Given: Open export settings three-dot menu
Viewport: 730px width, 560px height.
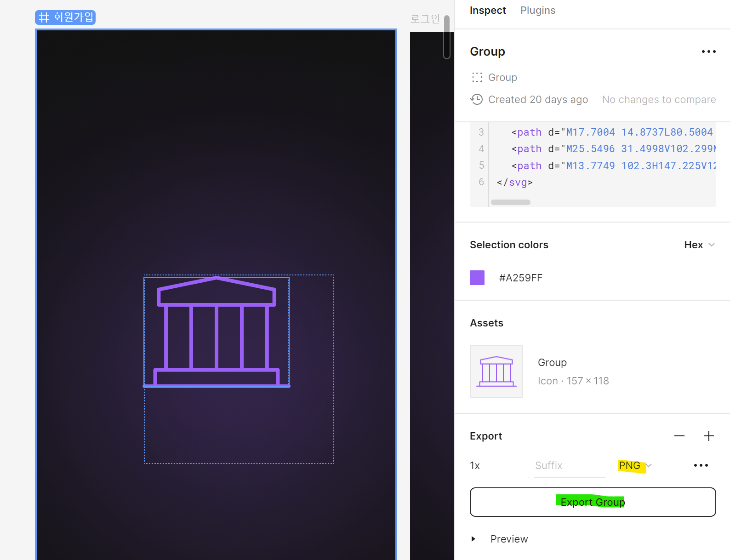Looking at the screenshot, I should click(x=701, y=465).
